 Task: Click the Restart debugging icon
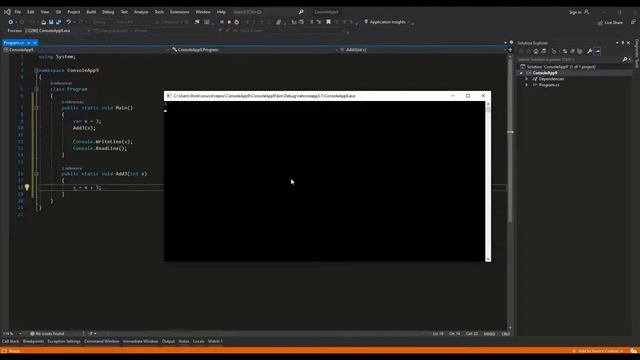pyautogui.click(x=237, y=22)
